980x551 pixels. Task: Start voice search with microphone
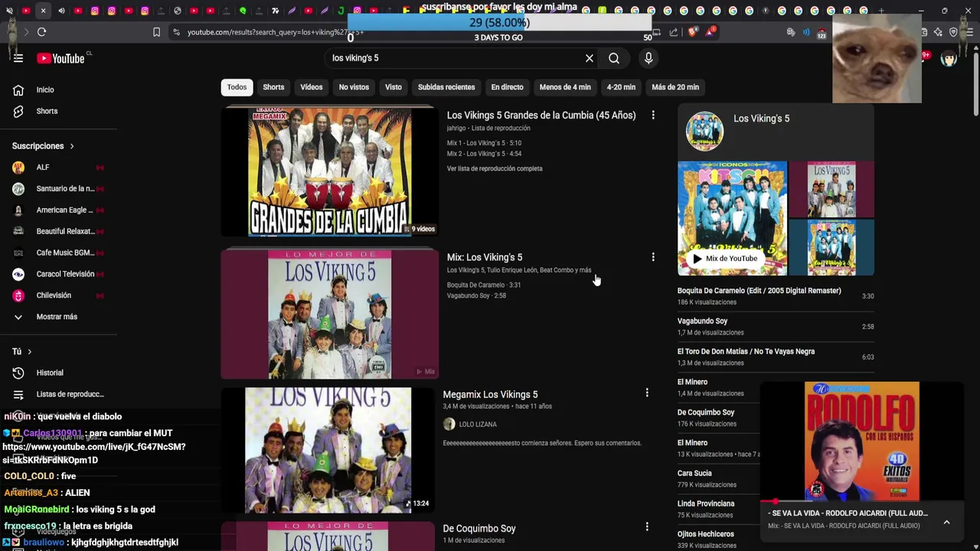point(648,58)
